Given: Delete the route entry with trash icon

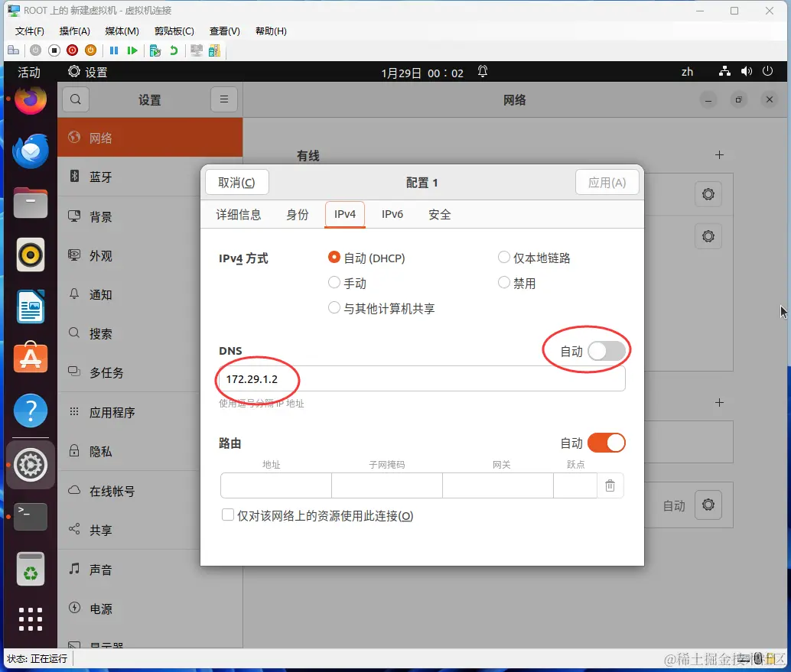Looking at the screenshot, I should click(x=610, y=485).
